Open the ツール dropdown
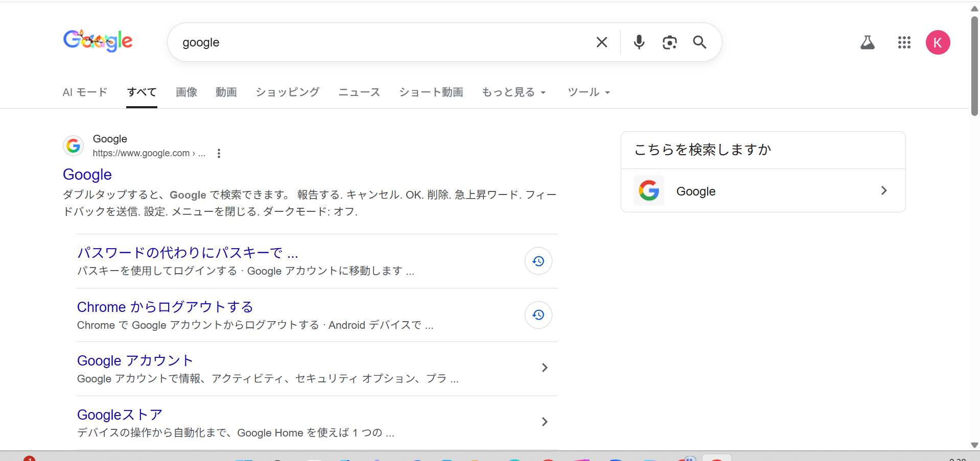This screenshot has height=461, width=980. click(589, 92)
